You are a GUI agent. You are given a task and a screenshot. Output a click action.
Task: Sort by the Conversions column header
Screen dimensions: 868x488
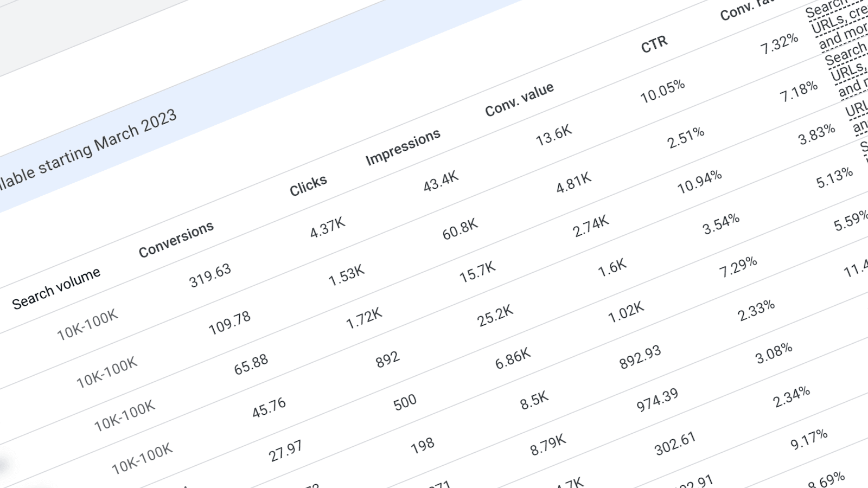tap(176, 240)
